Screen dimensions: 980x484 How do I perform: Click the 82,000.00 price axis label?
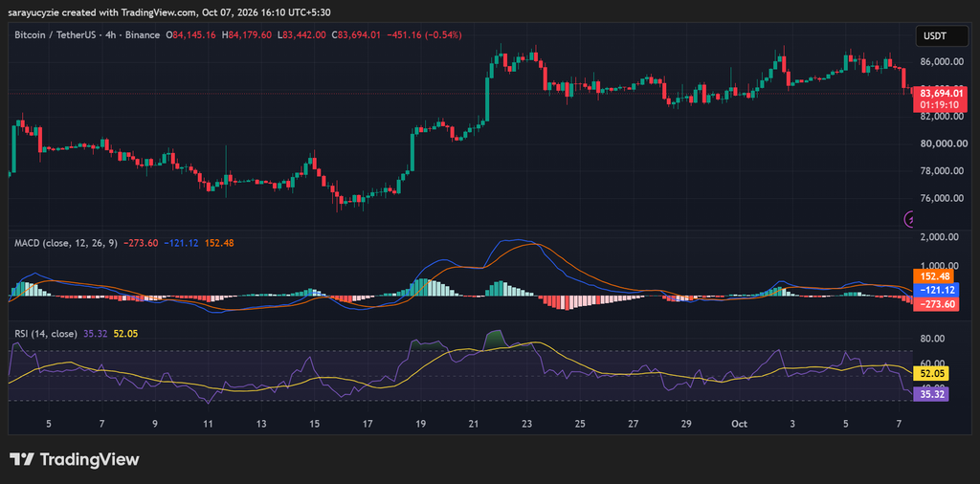(940, 116)
